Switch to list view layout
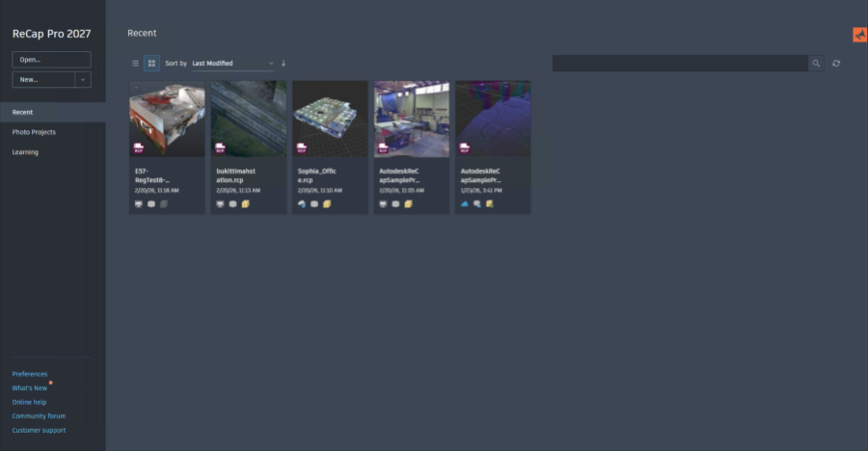The width and height of the screenshot is (868, 451). pos(135,64)
